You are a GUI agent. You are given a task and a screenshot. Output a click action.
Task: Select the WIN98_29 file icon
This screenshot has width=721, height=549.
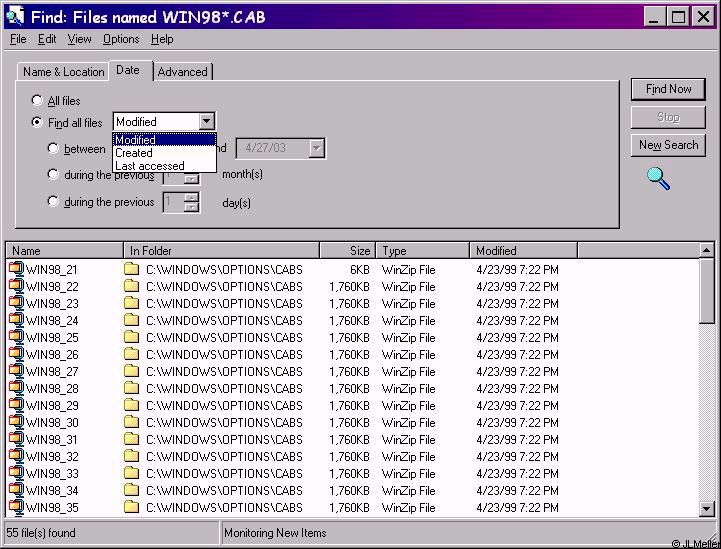[16, 405]
